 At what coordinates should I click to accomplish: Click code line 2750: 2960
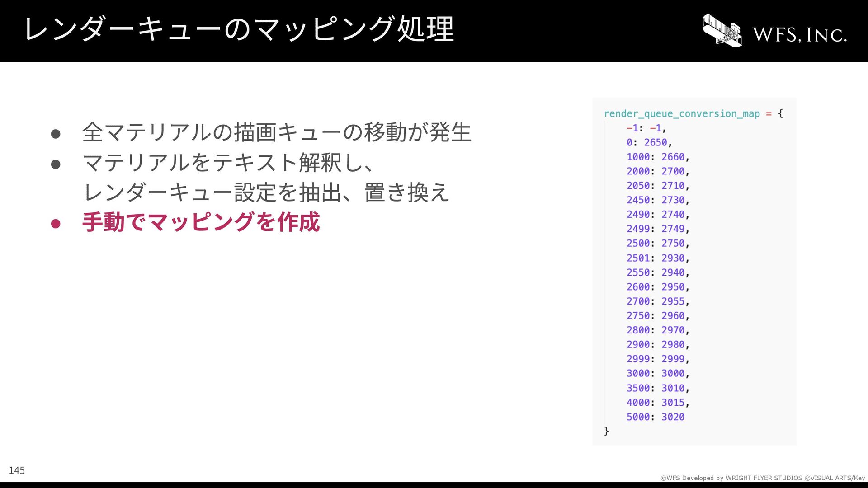pos(658,316)
